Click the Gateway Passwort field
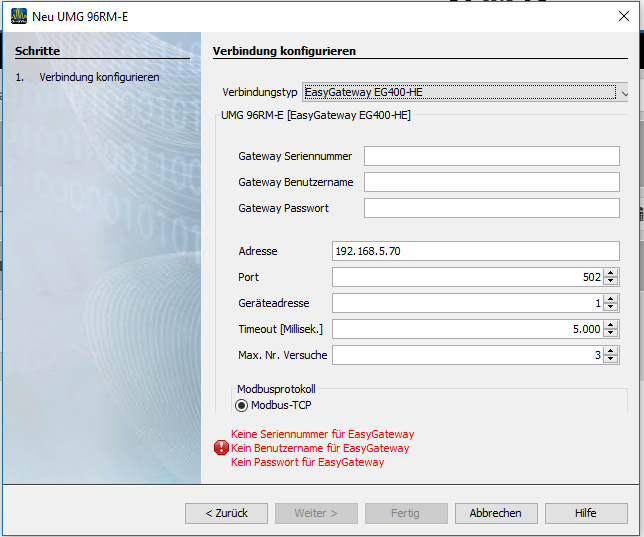Image resolution: width=644 pixels, height=537 pixels. [x=492, y=208]
